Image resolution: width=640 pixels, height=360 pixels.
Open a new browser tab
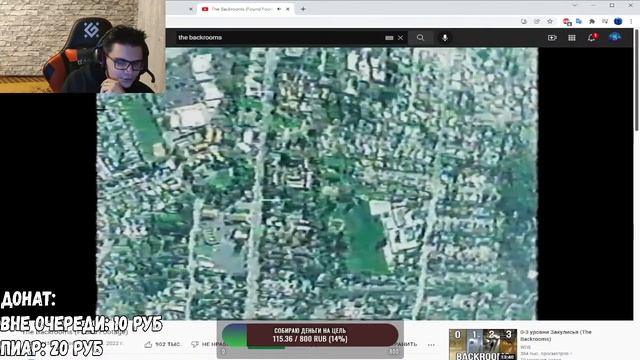point(303,9)
